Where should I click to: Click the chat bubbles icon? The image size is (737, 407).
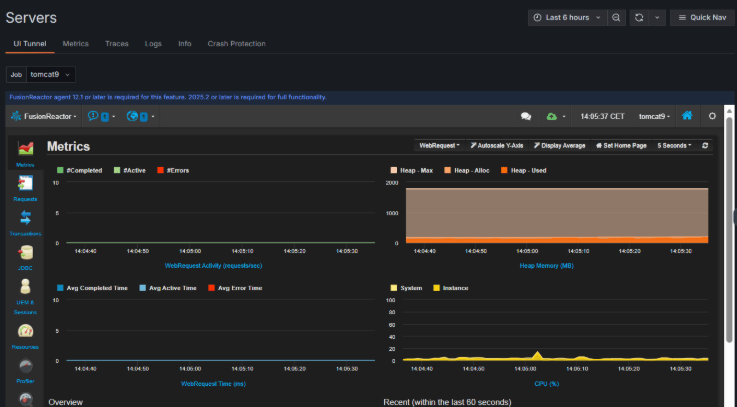pyautogui.click(x=526, y=116)
